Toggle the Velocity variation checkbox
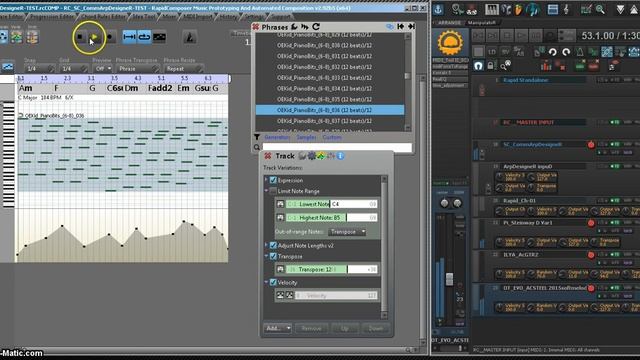Screen dimensions: 640x360 [273, 282]
